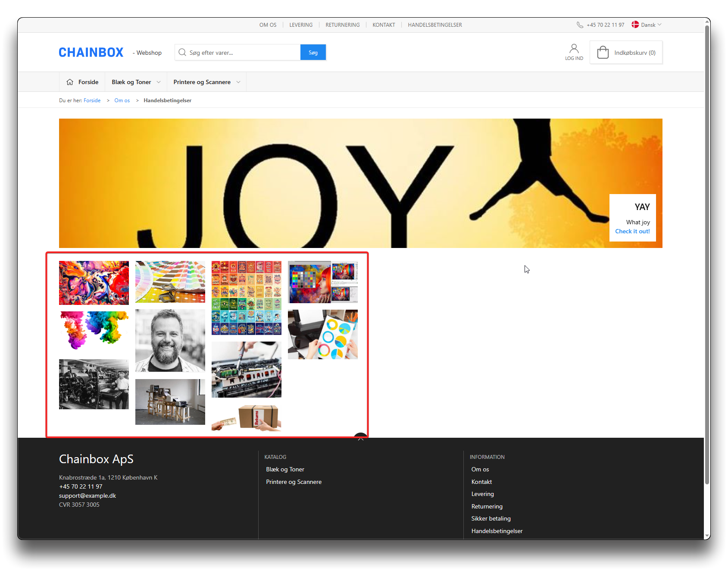The image size is (728, 571).
Task: Open Printere og Scannere footer link
Action: 294,482
